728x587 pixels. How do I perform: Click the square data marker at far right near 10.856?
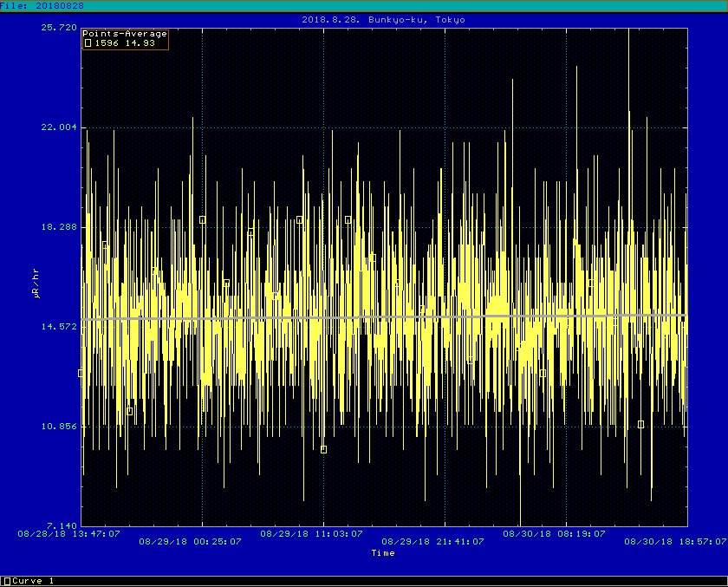(x=640, y=424)
